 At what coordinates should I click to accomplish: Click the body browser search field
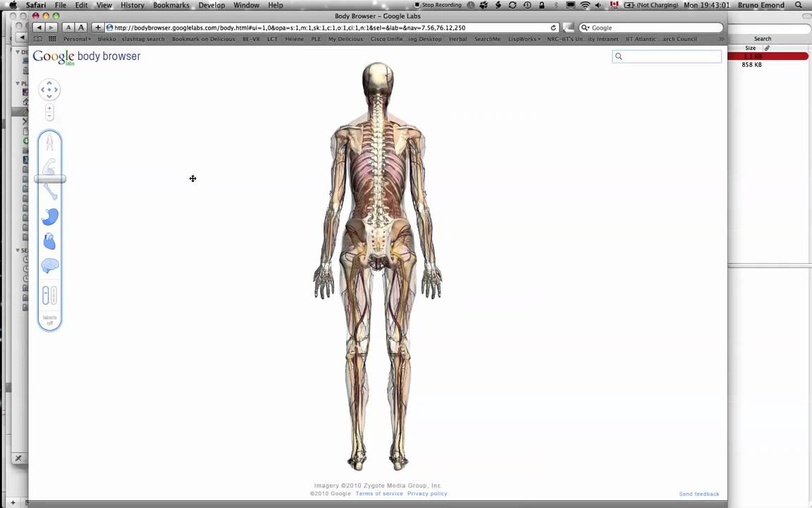click(667, 56)
